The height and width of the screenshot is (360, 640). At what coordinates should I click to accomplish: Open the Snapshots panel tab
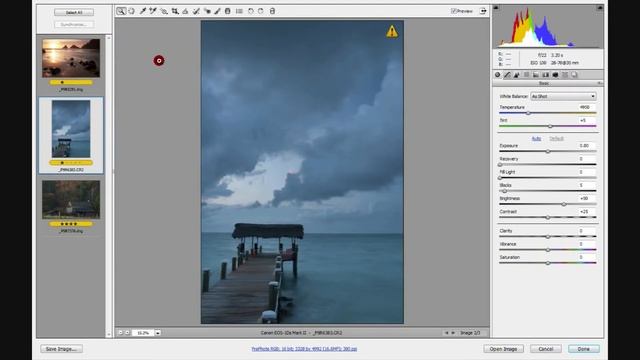click(574, 75)
